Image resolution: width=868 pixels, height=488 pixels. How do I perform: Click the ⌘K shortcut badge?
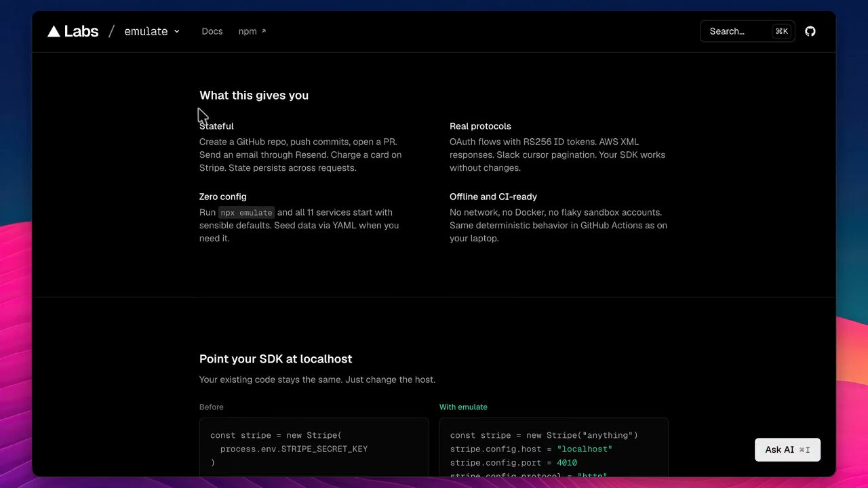781,31
